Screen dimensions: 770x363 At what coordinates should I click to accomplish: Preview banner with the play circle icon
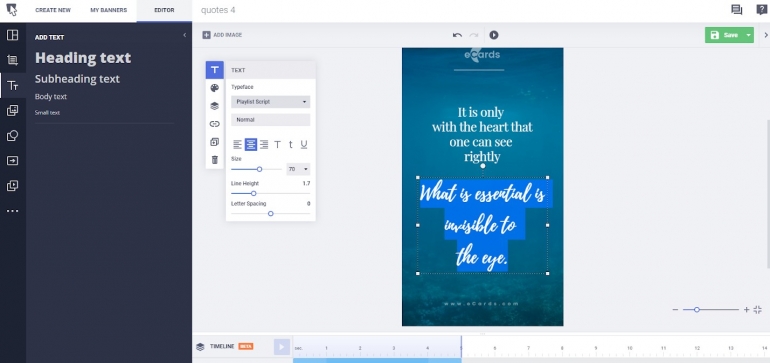point(494,35)
